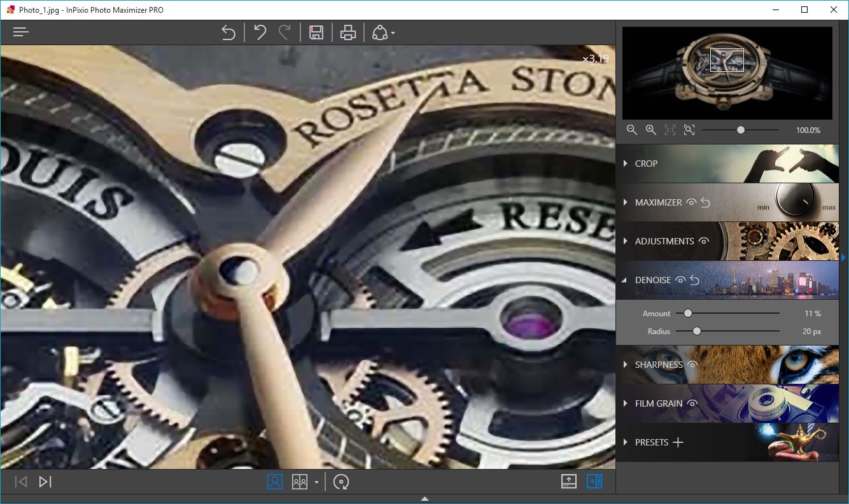This screenshot has width=849, height=504.
Task: Save the photo with the floppy disk icon
Action: pyautogui.click(x=316, y=32)
